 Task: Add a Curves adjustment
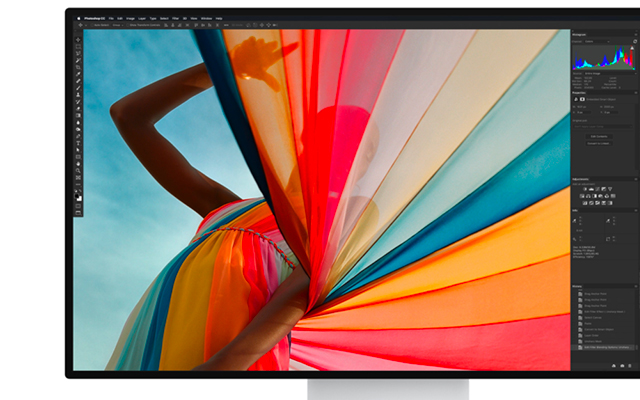pos(598,189)
